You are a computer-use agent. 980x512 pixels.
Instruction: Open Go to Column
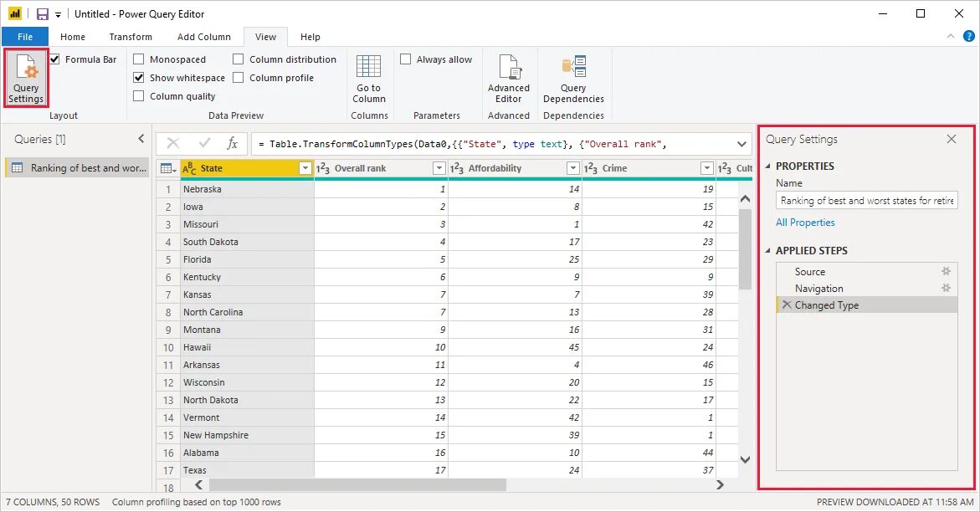(x=369, y=79)
